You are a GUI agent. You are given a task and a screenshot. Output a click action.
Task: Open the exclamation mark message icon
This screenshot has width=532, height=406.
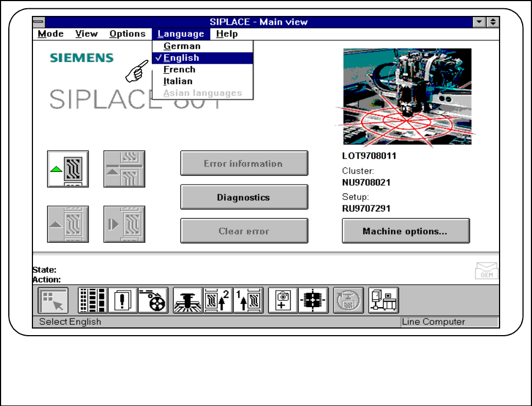pos(123,300)
